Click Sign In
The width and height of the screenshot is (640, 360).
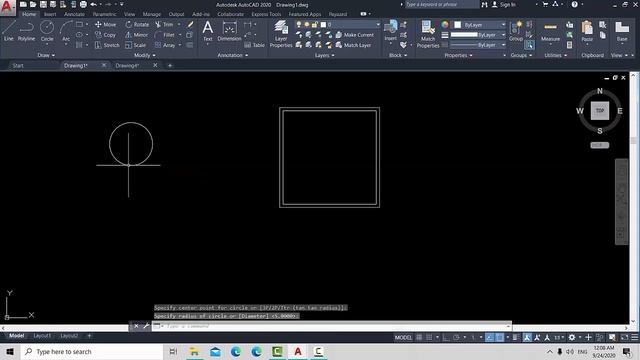click(x=504, y=4)
